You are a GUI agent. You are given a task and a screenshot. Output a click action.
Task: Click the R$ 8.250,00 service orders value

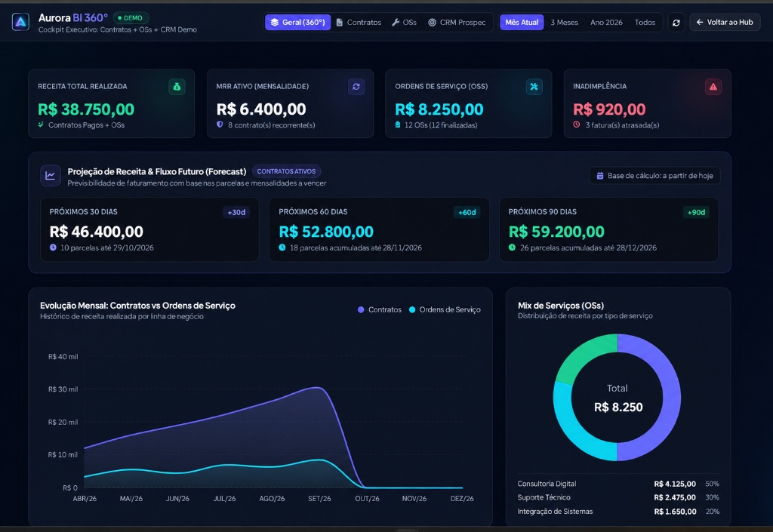[439, 109]
